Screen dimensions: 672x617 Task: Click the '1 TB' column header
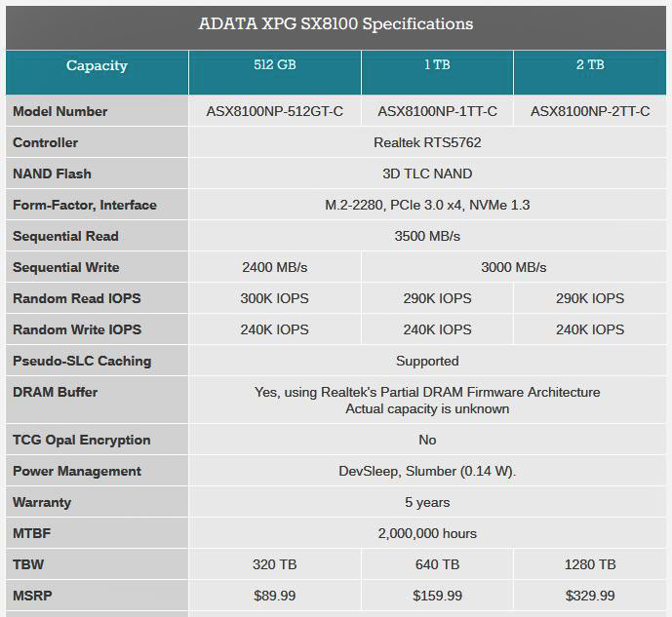click(x=437, y=64)
